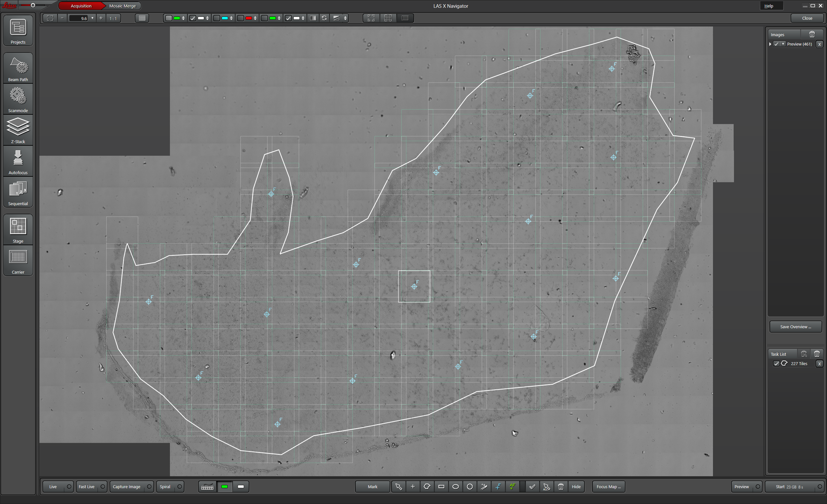Open the Z-Stack panel
Viewport: 827px width, 504px height.
pos(18,131)
